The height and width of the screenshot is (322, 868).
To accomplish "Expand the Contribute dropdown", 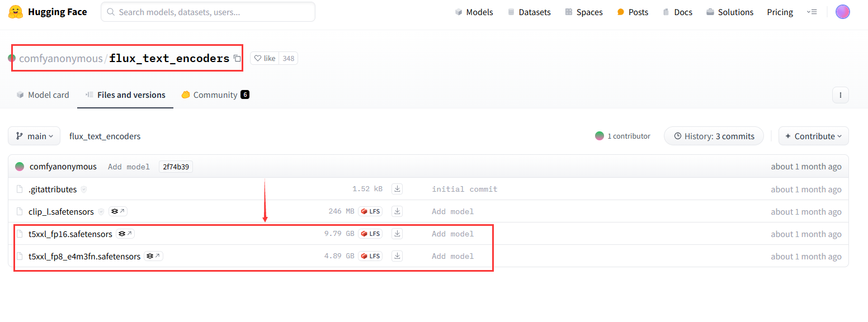I will tap(814, 136).
